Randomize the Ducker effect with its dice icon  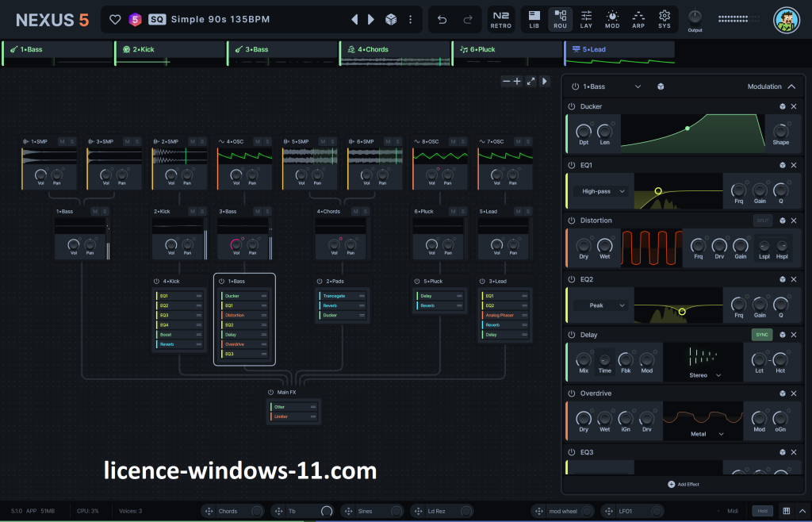[x=782, y=106]
